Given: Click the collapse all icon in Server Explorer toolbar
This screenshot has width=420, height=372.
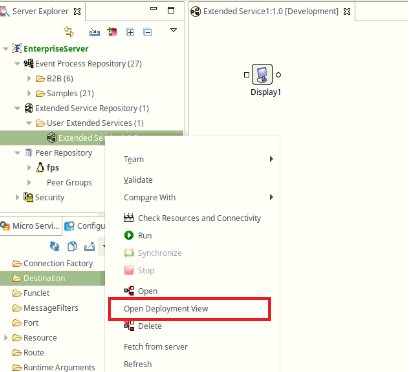Looking at the screenshot, I should pos(147,32).
